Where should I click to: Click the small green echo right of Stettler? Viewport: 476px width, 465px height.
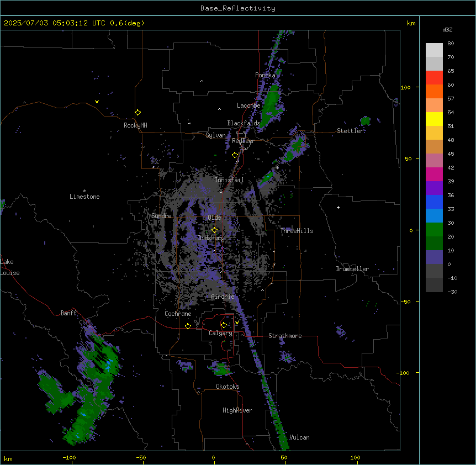click(x=366, y=121)
